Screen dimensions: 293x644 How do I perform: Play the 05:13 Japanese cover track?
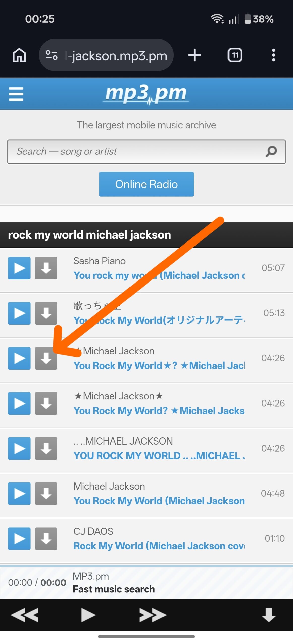(x=19, y=313)
